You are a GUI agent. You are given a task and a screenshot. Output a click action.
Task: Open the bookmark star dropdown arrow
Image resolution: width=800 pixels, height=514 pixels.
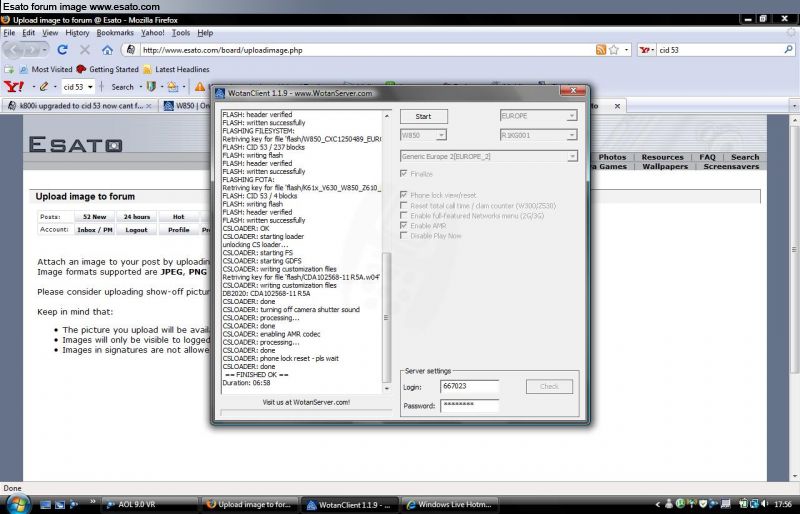627,50
